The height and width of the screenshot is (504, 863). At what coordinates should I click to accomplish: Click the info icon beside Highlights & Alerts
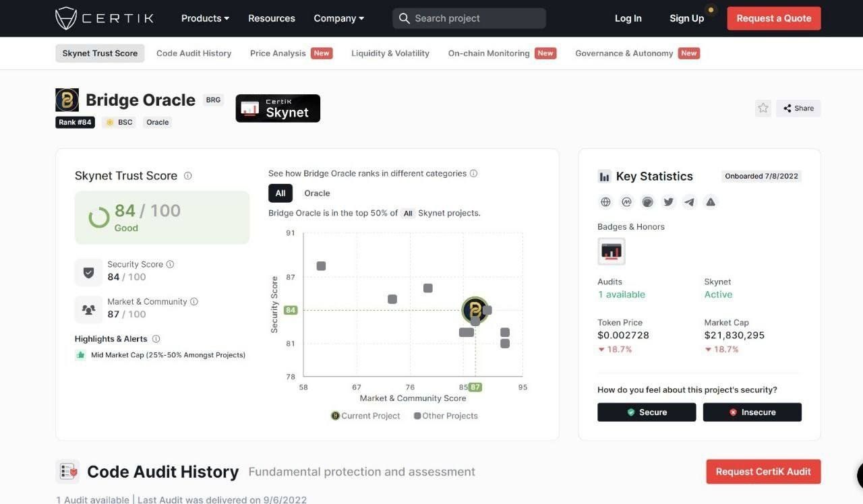click(x=156, y=339)
